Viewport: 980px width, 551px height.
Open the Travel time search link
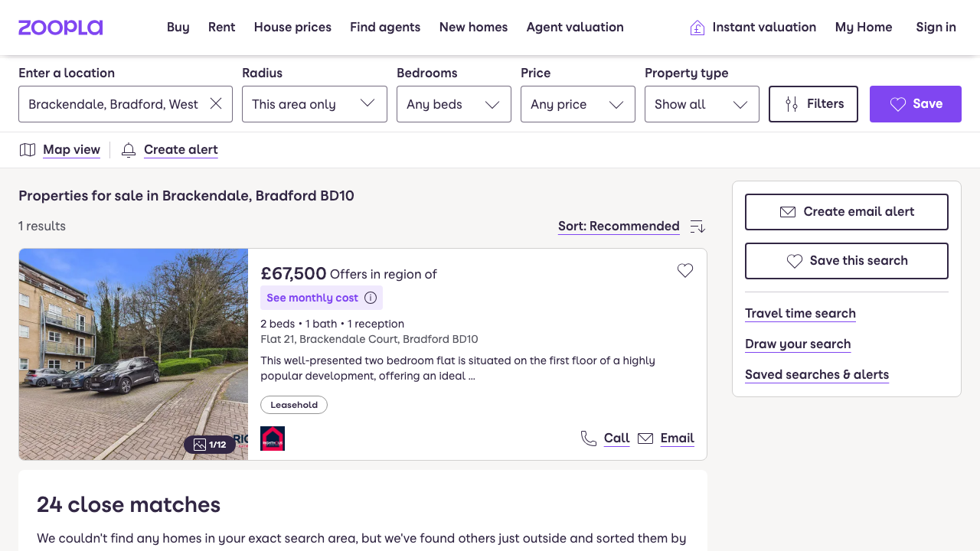800,314
